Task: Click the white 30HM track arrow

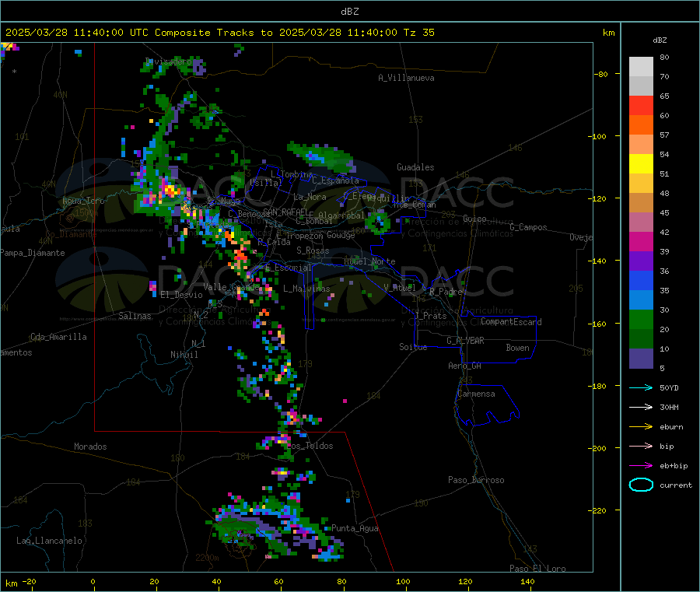Action: point(641,407)
